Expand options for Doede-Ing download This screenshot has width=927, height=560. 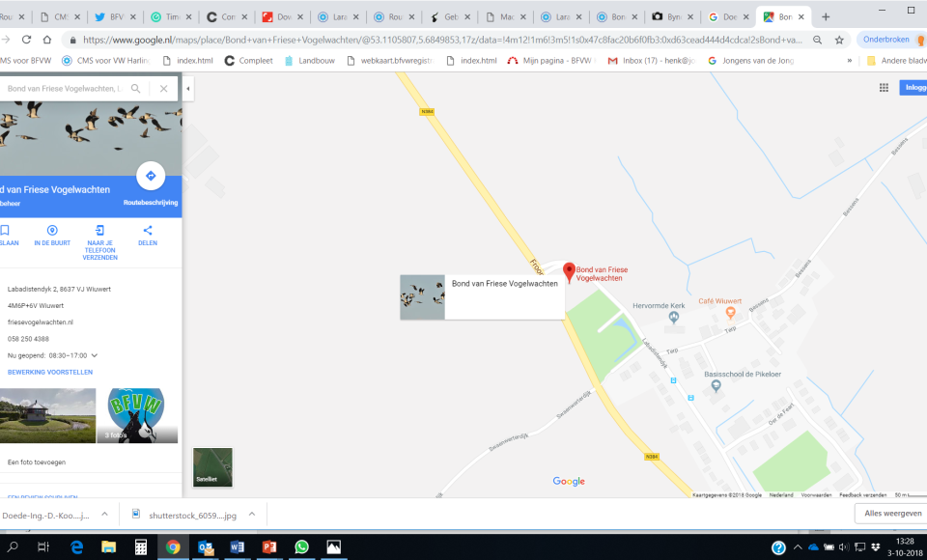104,515
